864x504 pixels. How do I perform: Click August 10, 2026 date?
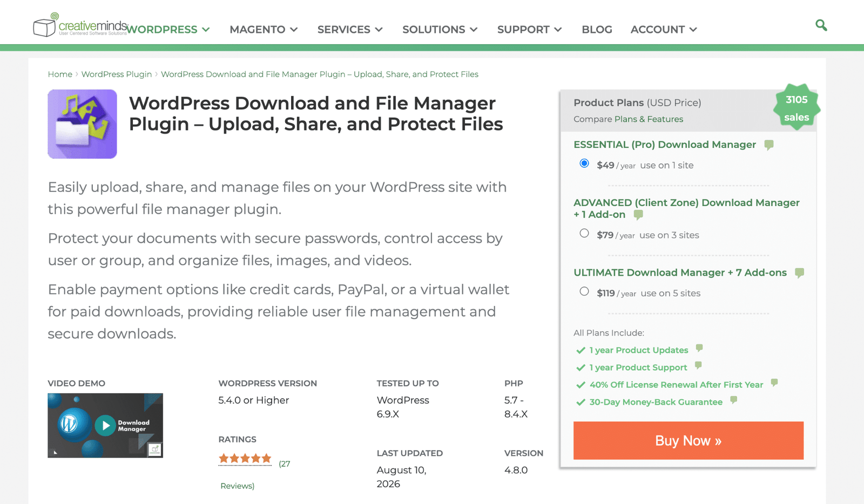(402, 477)
